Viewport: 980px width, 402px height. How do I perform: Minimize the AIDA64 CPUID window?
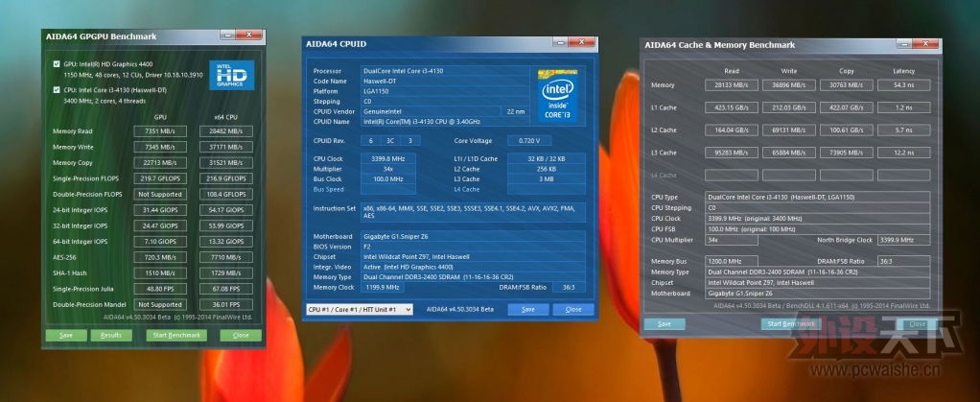pos(560,42)
